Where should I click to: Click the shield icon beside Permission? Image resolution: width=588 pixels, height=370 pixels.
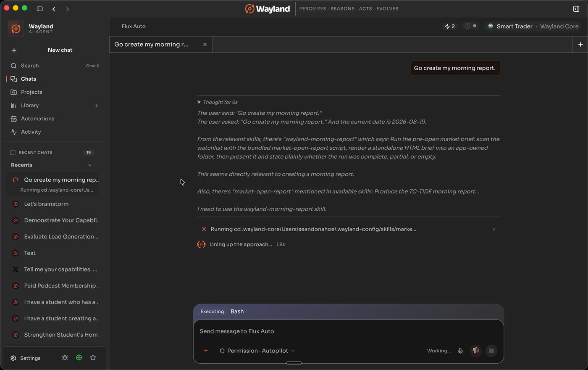pos(222,351)
